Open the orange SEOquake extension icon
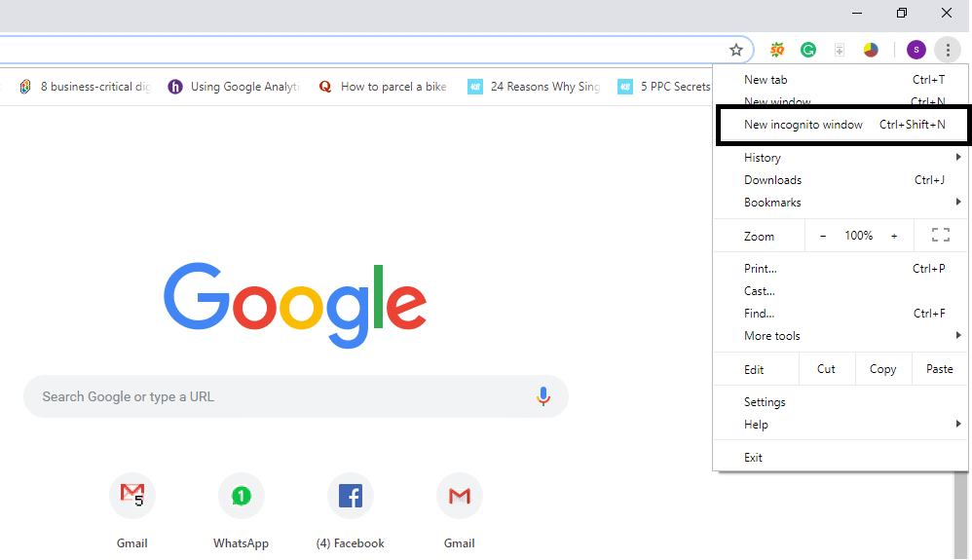The width and height of the screenshot is (972, 560). click(777, 51)
